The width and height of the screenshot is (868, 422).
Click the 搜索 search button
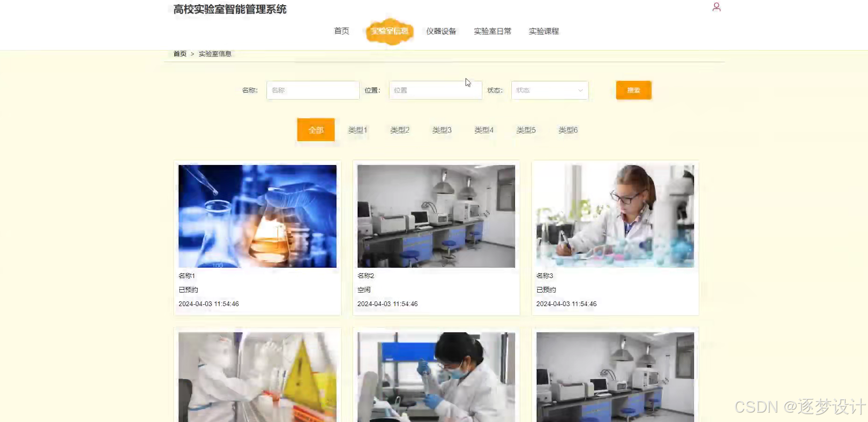[633, 90]
